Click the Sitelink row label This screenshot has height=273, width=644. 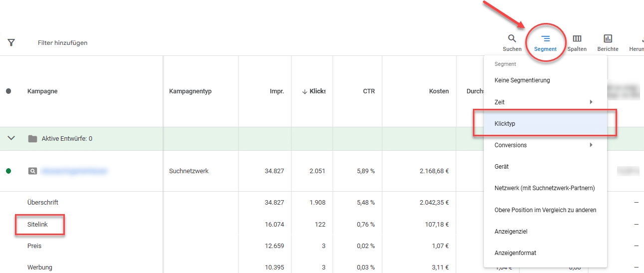[x=37, y=225]
